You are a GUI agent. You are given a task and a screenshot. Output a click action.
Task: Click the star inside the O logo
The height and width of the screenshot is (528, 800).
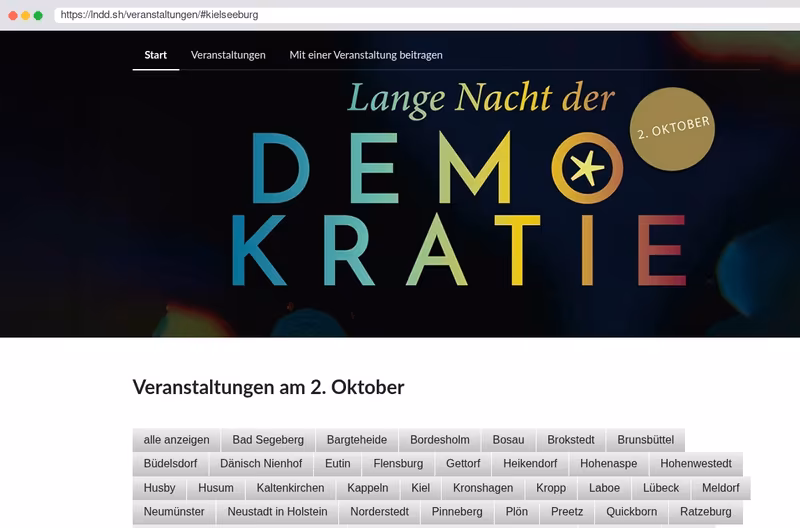click(587, 168)
